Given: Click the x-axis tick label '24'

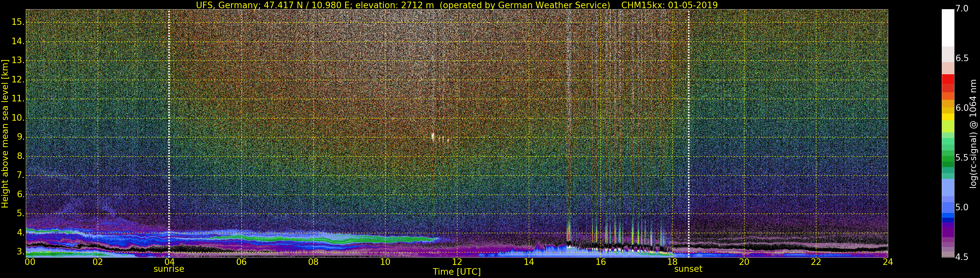Looking at the screenshot, I should 888,262.
